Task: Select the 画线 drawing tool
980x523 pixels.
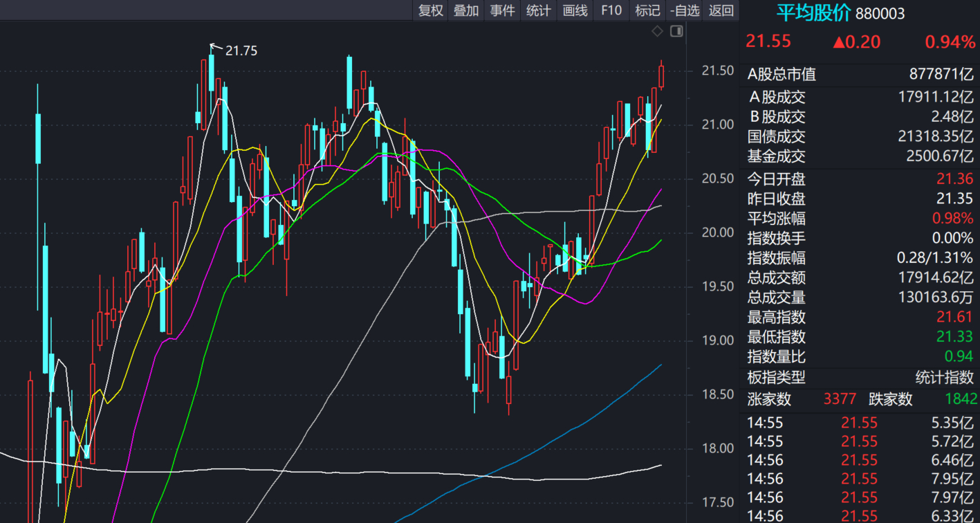Action: click(x=575, y=10)
